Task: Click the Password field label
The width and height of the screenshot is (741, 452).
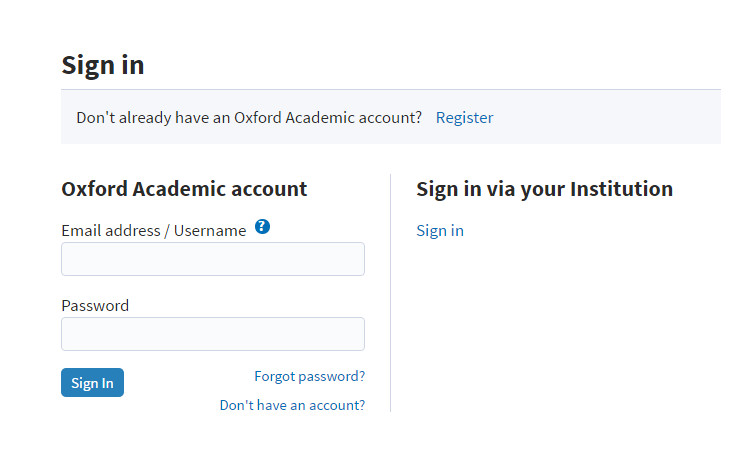Action: coord(95,305)
